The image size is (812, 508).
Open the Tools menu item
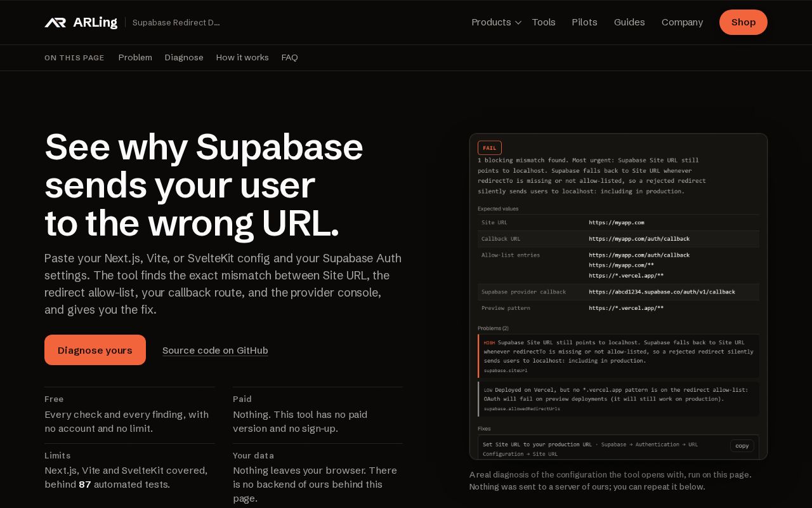[544, 22]
